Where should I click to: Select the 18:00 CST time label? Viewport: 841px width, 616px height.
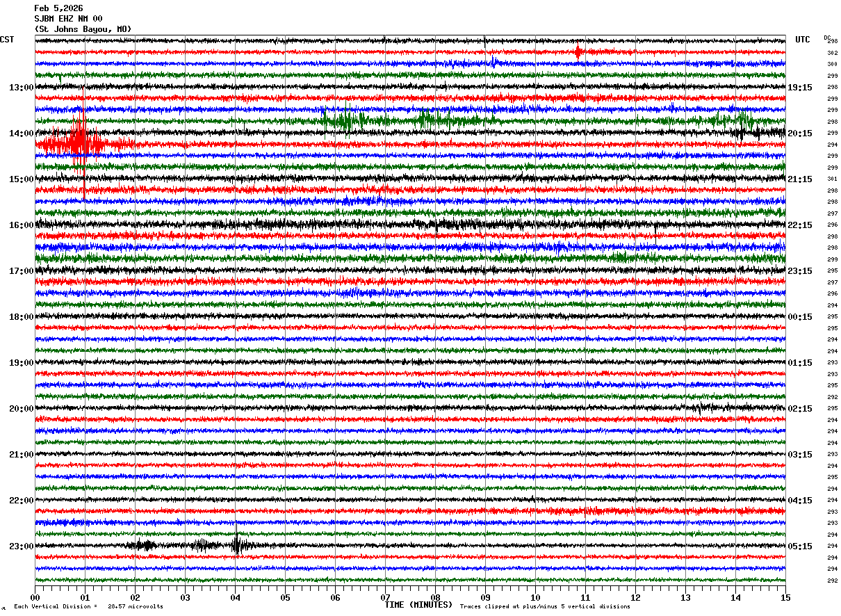pyautogui.click(x=22, y=317)
